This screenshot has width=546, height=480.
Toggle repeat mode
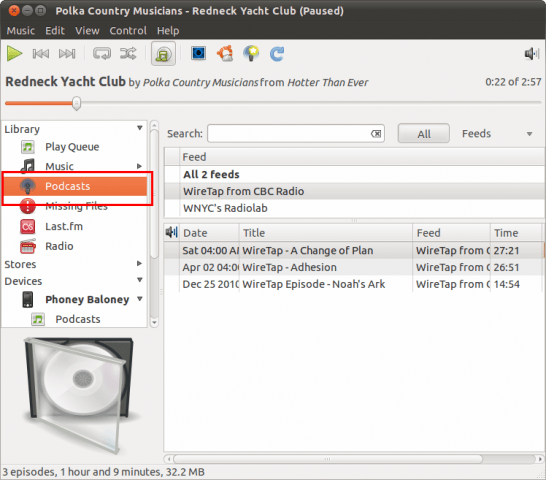click(x=102, y=54)
